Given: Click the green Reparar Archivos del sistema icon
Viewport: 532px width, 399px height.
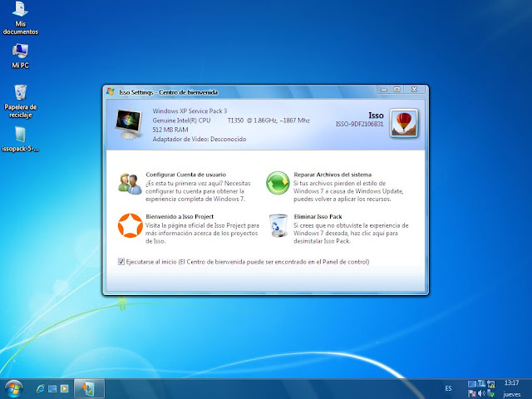Looking at the screenshot, I should [277, 183].
